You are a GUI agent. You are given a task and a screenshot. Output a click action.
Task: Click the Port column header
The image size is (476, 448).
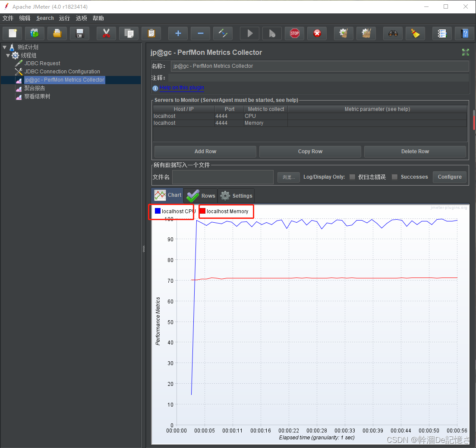coord(230,109)
